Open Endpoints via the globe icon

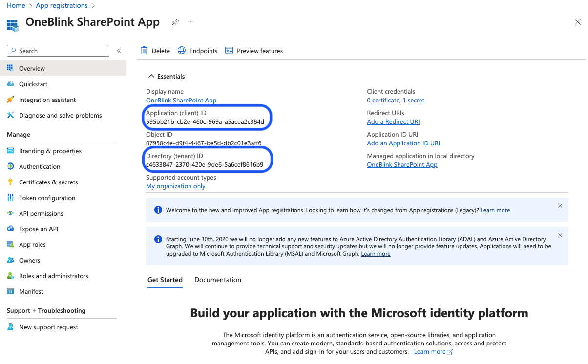182,51
